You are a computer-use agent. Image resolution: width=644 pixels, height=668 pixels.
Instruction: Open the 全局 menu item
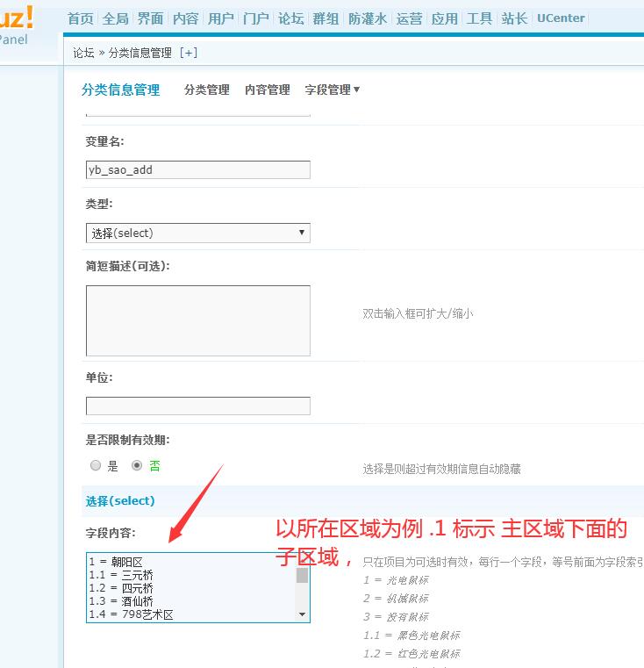(116, 18)
